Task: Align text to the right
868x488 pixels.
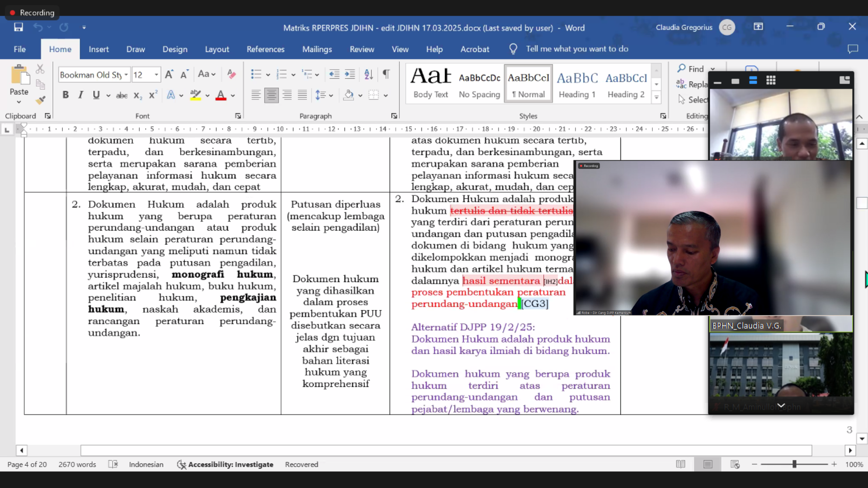Action: coord(287,95)
